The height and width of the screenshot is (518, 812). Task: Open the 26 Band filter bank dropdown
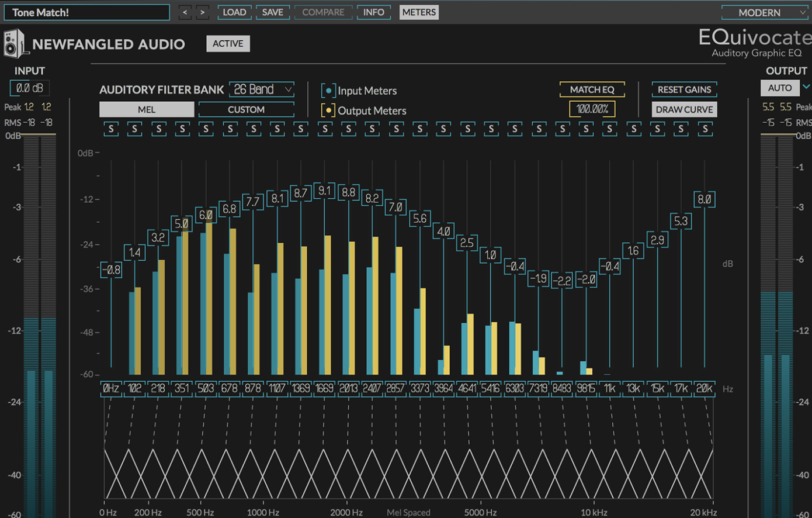pyautogui.click(x=261, y=89)
